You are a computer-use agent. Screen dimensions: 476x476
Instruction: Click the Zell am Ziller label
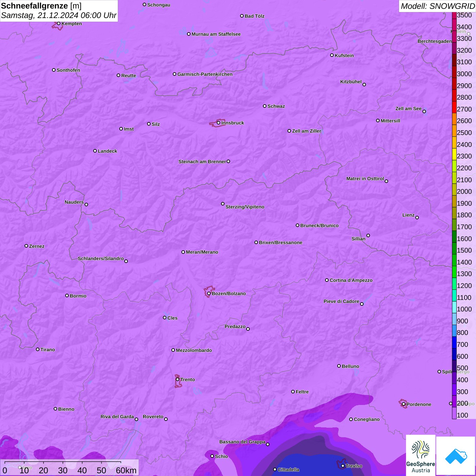point(306,131)
